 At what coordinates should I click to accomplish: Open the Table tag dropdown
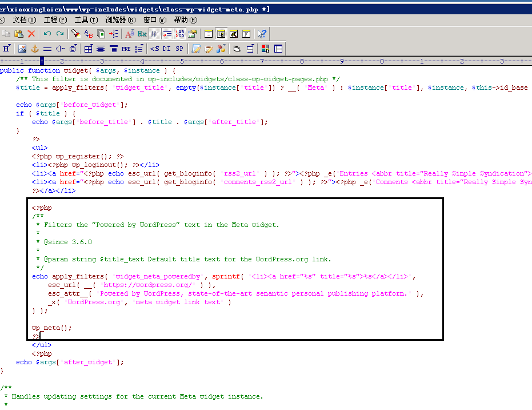point(88,49)
